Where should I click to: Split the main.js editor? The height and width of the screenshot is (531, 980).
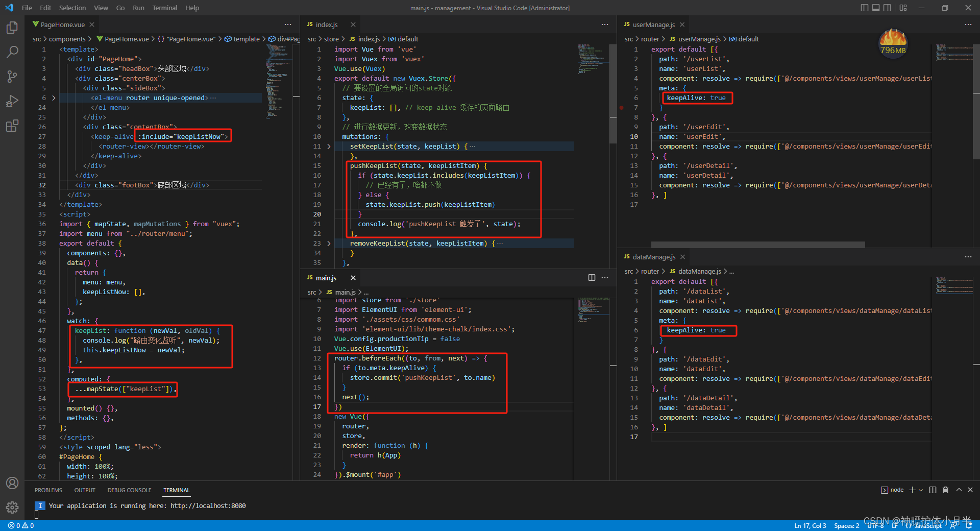point(592,278)
